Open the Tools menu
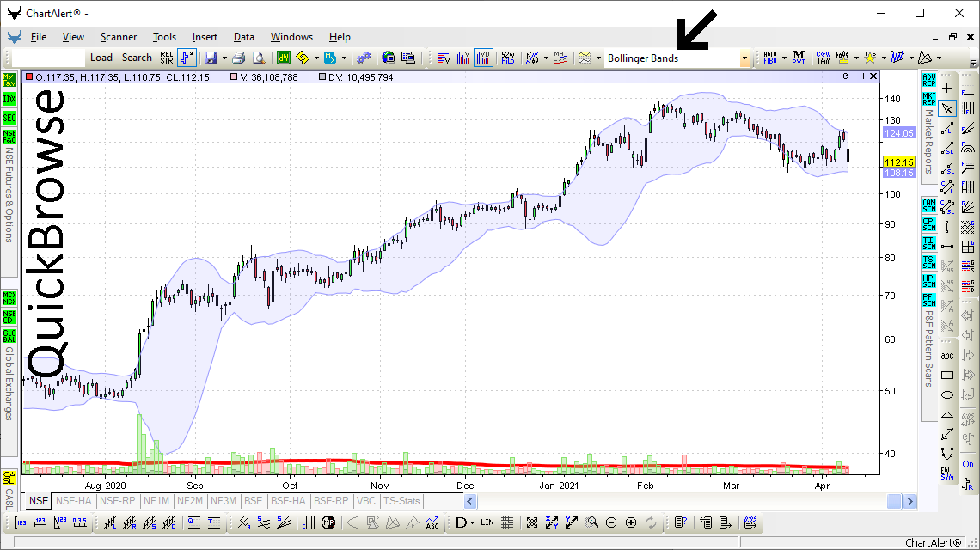 click(x=164, y=37)
